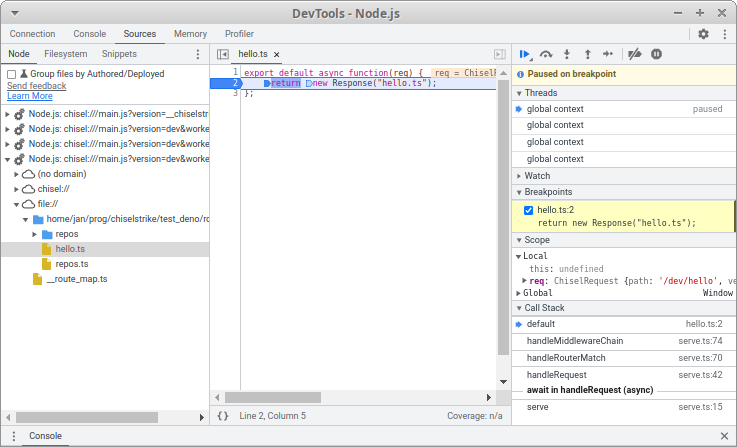737x447 pixels.
Task: Switch to the top Console panel tab
Action: pyautogui.click(x=89, y=34)
